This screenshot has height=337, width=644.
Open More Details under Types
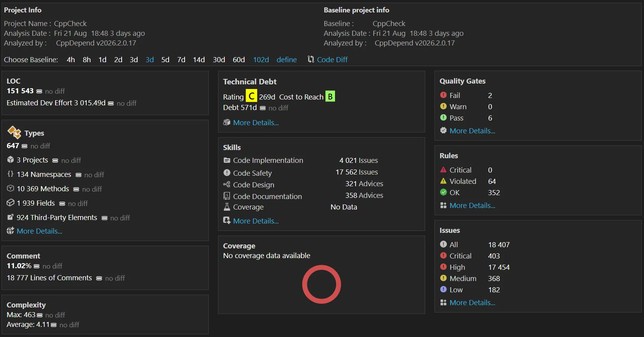[39, 231]
